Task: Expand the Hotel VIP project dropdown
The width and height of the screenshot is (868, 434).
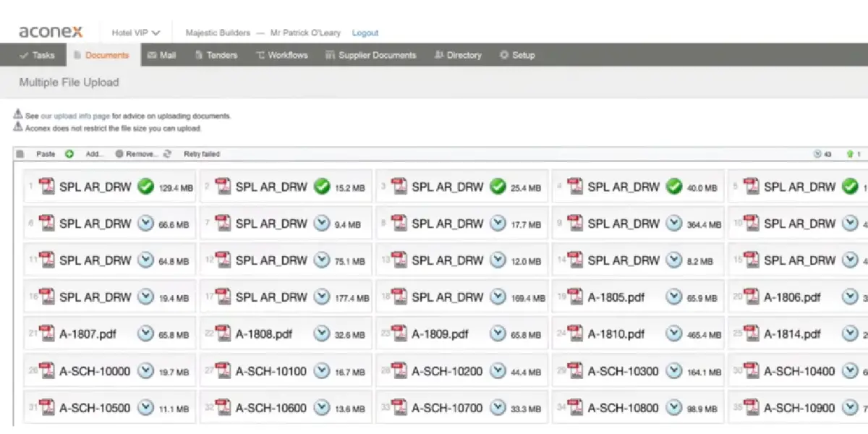Action: [136, 33]
